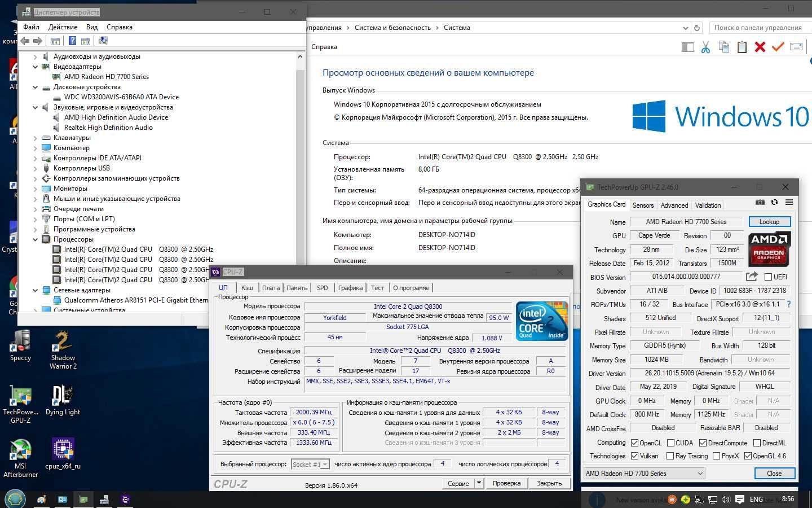
Task: Click the copy icon in Control Panel toolbar
Action: [724, 47]
